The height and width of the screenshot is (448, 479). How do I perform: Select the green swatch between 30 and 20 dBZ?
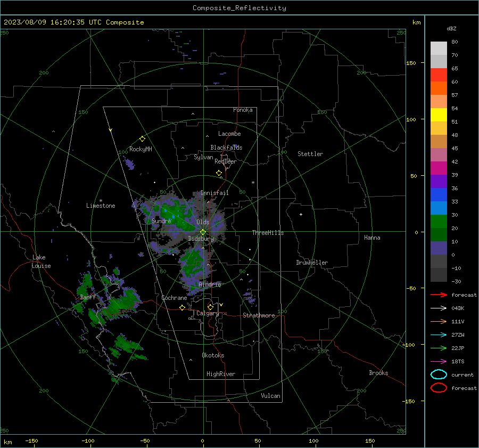(x=439, y=222)
